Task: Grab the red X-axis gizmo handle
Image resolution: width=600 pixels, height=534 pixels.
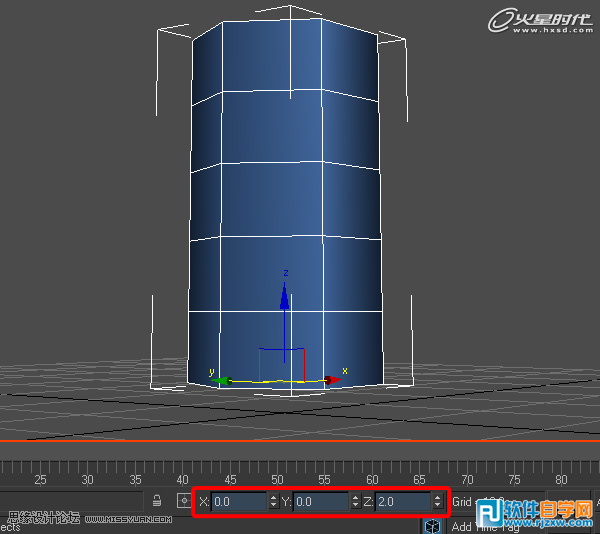Action: 330,380
